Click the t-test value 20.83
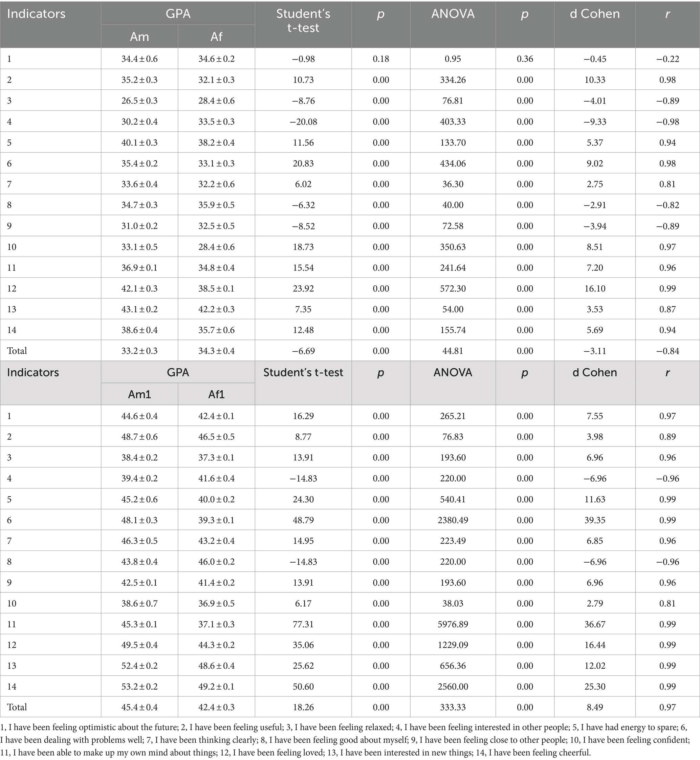 point(303,163)
